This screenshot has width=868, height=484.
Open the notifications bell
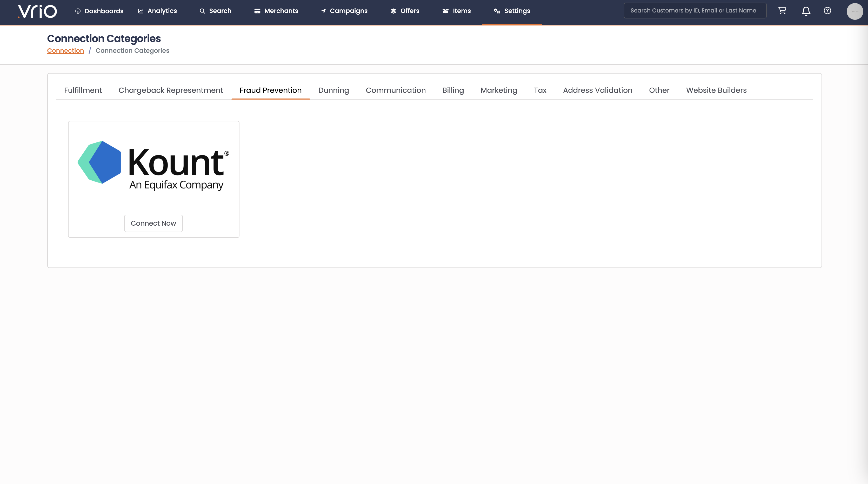806,11
